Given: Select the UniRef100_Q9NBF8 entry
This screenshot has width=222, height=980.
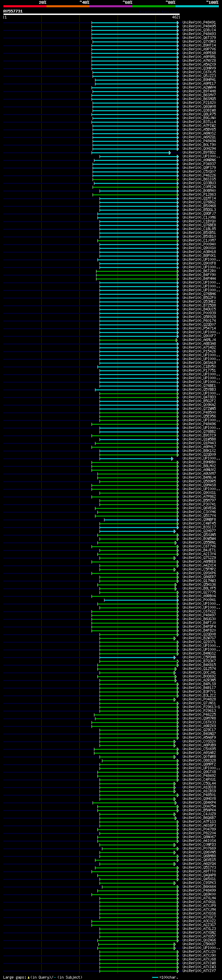Looking at the screenshot, I should (x=199, y=519).
